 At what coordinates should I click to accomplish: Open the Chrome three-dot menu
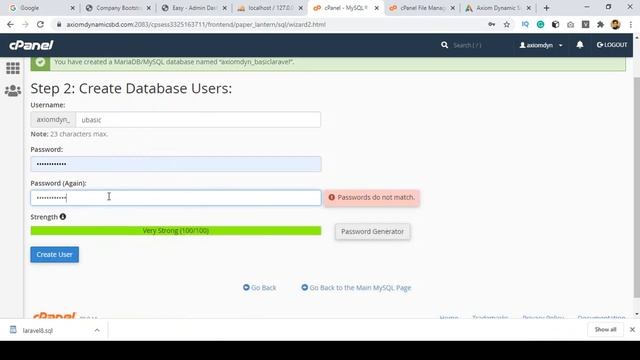coord(631,24)
